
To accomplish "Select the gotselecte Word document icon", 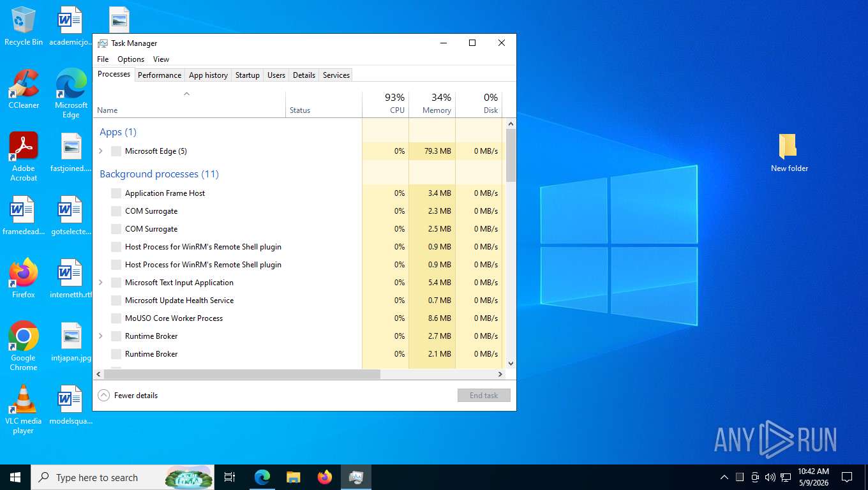I will (x=71, y=216).
